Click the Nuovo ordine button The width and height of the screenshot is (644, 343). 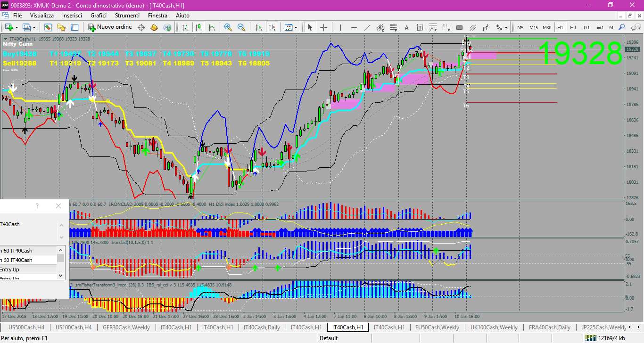click(110, 27)
